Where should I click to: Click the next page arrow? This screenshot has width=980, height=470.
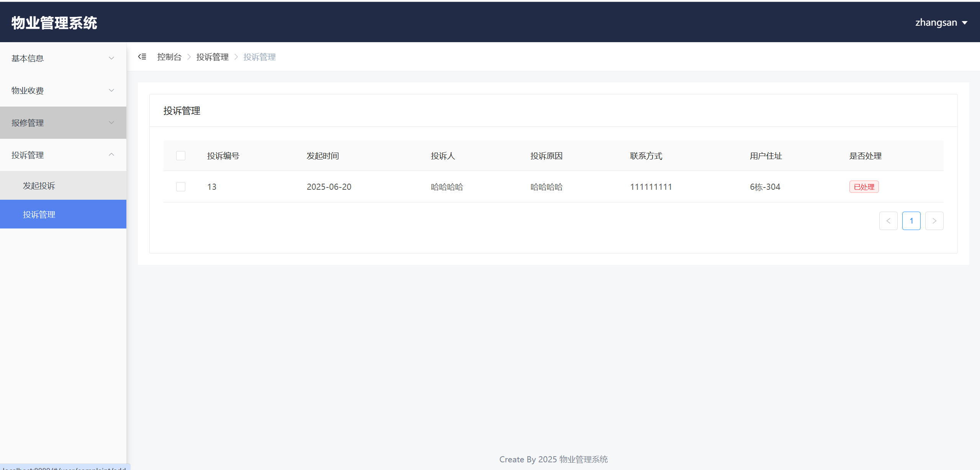(x=934, y=221)
